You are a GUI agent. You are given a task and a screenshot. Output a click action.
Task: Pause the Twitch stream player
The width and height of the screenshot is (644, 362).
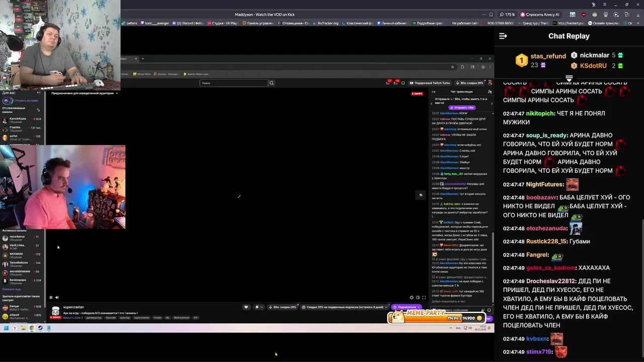pos(51,298)
